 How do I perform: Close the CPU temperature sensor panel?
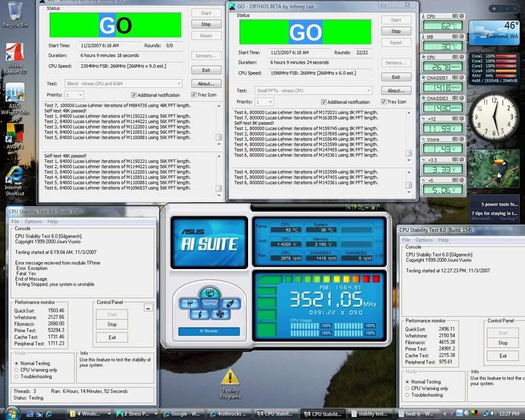[461, 16]
